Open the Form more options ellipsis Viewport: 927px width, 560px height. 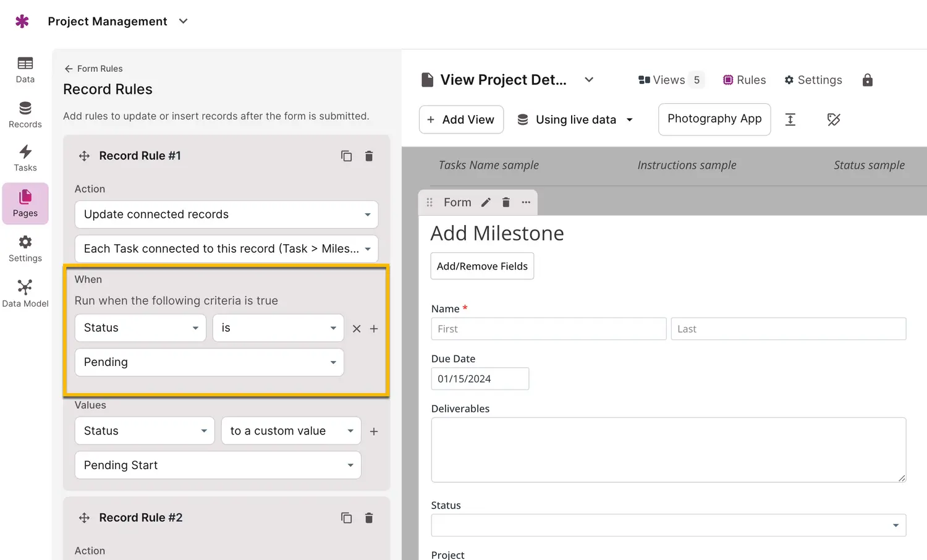526,202
